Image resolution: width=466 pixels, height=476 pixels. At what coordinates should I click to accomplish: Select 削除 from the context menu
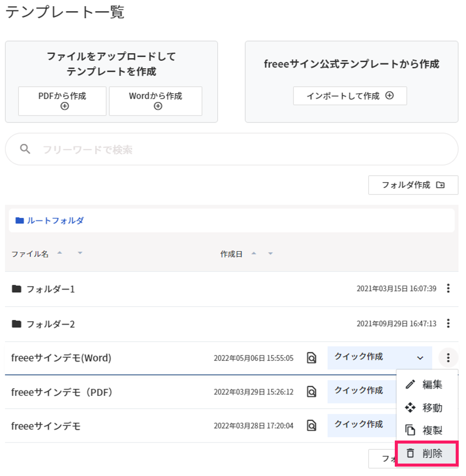click(427, 454)
